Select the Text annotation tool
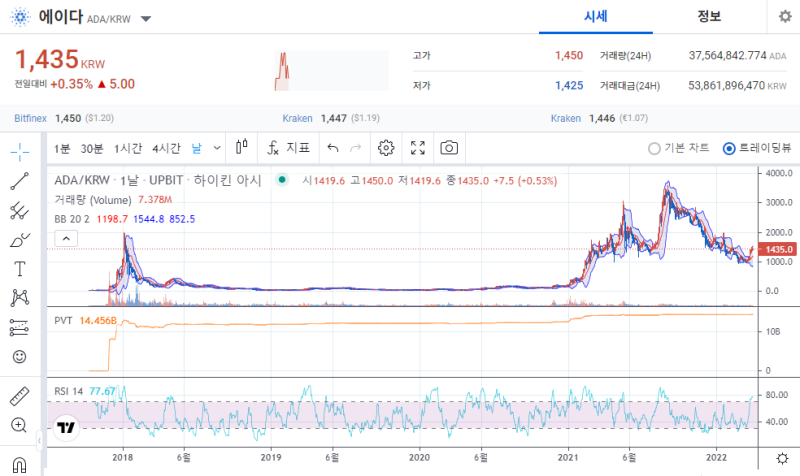This screenshot has width=800, height=476. coord(19,268)
